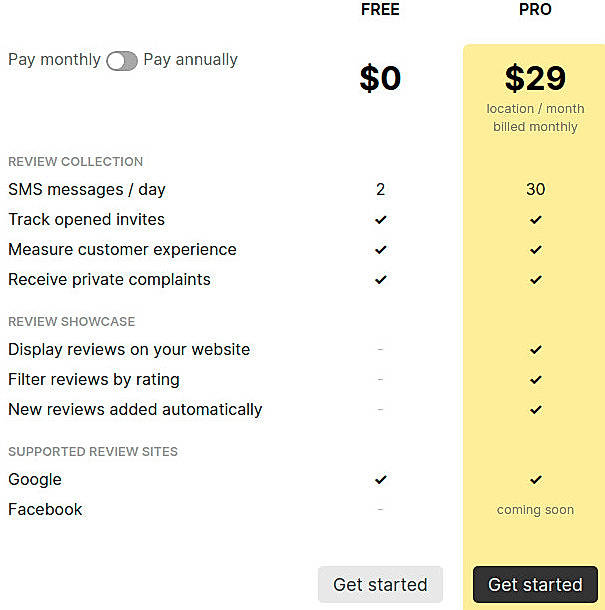Click the Display reviews on your website label
Screen dimensions: 605x610
(x=129, y=350)
